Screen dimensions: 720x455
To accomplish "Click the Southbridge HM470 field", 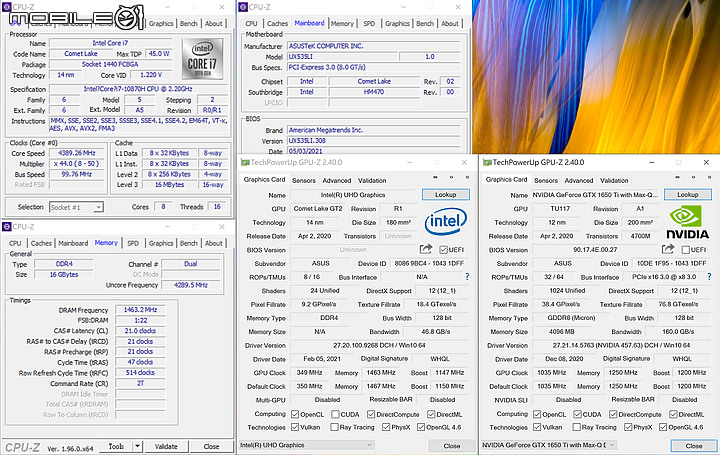I will [374, 92].
